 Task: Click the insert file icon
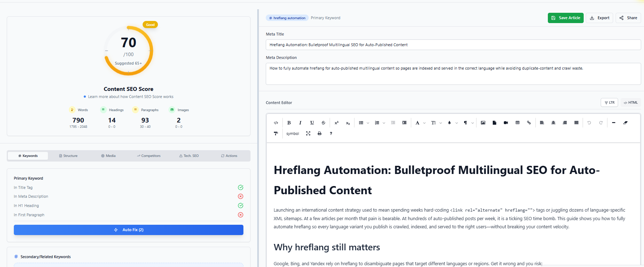(494, 123)
